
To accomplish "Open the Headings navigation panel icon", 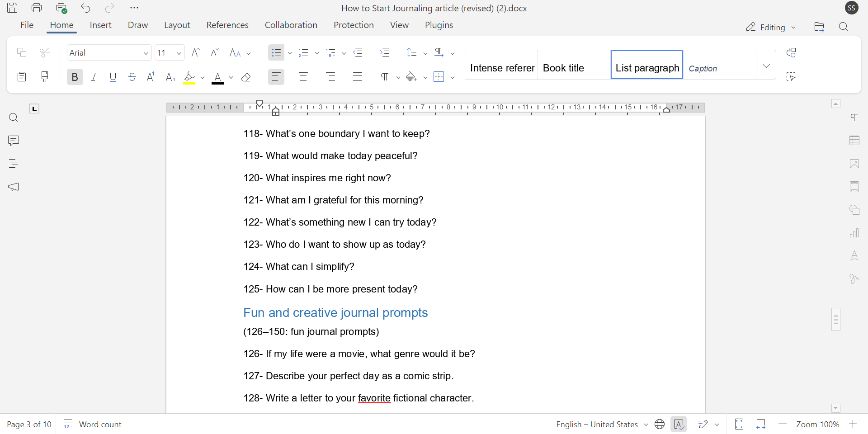I will (14, 164).
